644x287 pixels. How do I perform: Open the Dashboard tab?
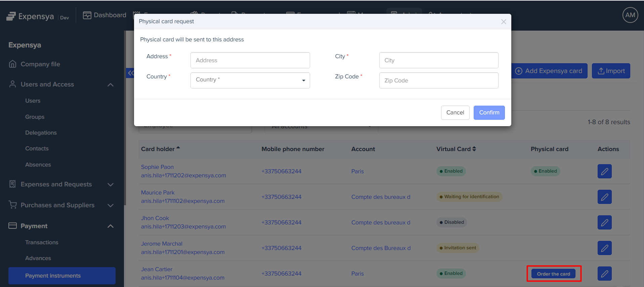tap(104, 15)
